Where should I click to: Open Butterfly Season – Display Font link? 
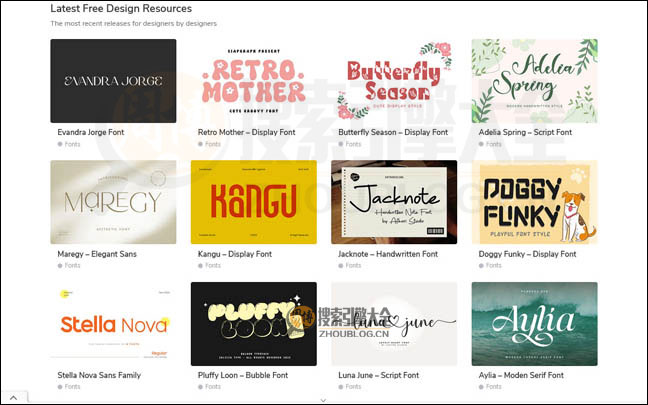393,132
